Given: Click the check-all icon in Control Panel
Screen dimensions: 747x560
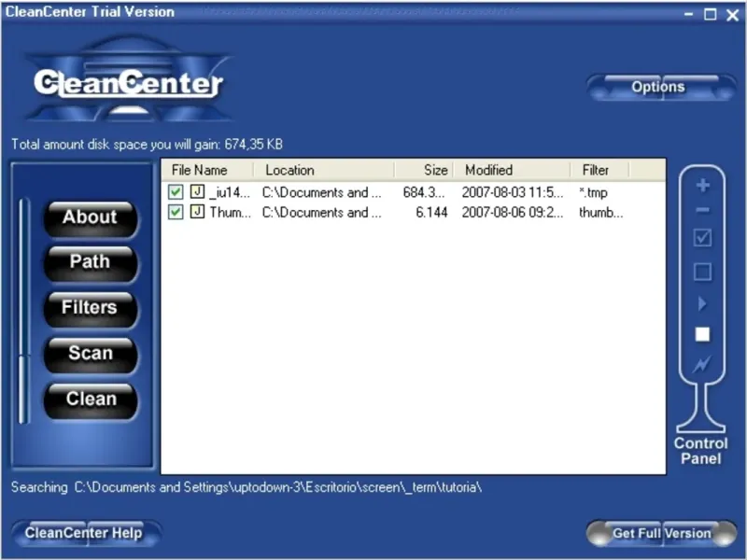Looking at the screenshot, I should point(703,237).
